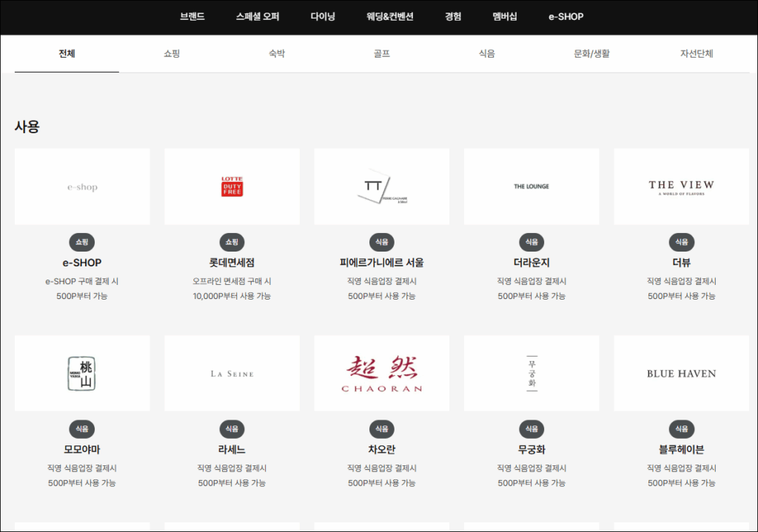Click "500P부터 사용 가능" under 더라운지
This screenshot has width=758, height=532.
point(531,296)
